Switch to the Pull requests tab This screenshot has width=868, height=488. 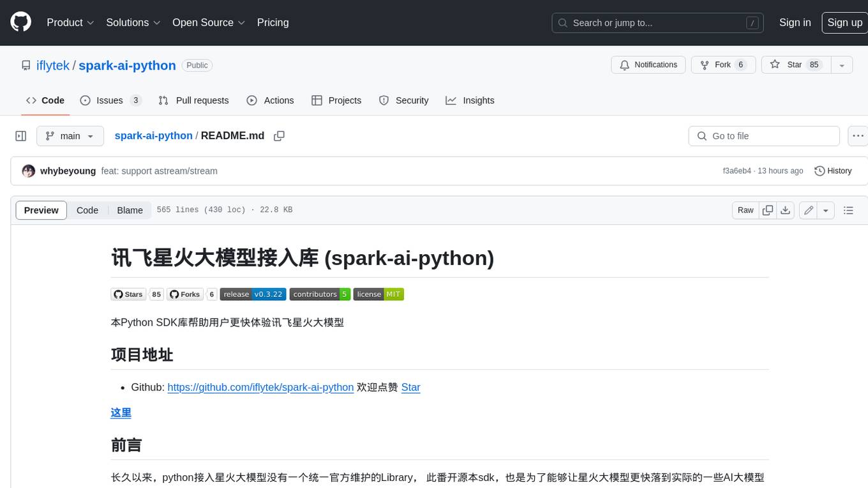tap(193, 100)
